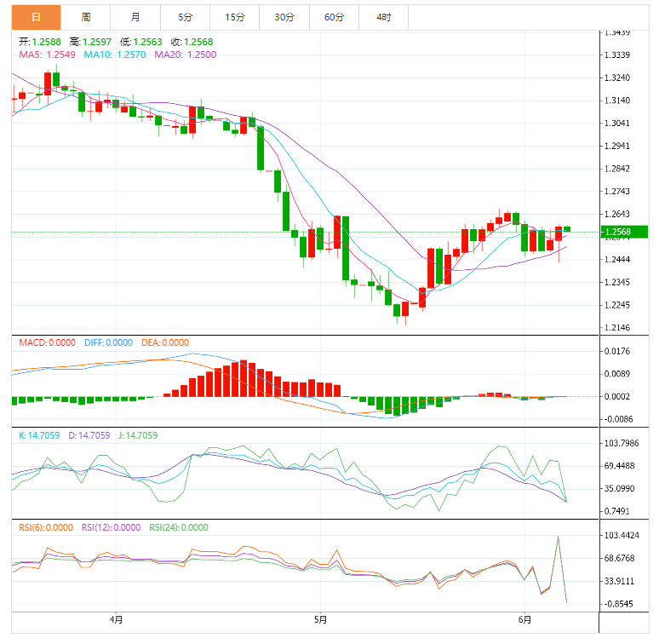Click the MACD:0.0000 indicator label
This screenshot has width=659, height=644.
pos(47,342)
